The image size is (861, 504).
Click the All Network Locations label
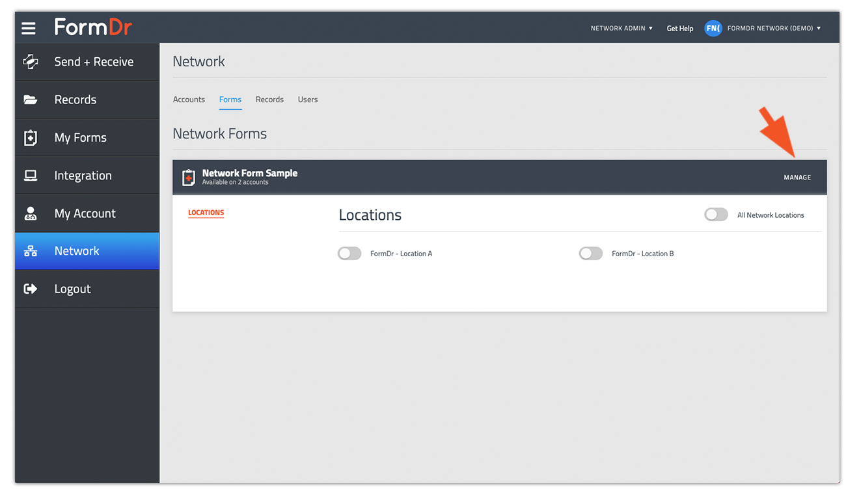click(771, 215)
